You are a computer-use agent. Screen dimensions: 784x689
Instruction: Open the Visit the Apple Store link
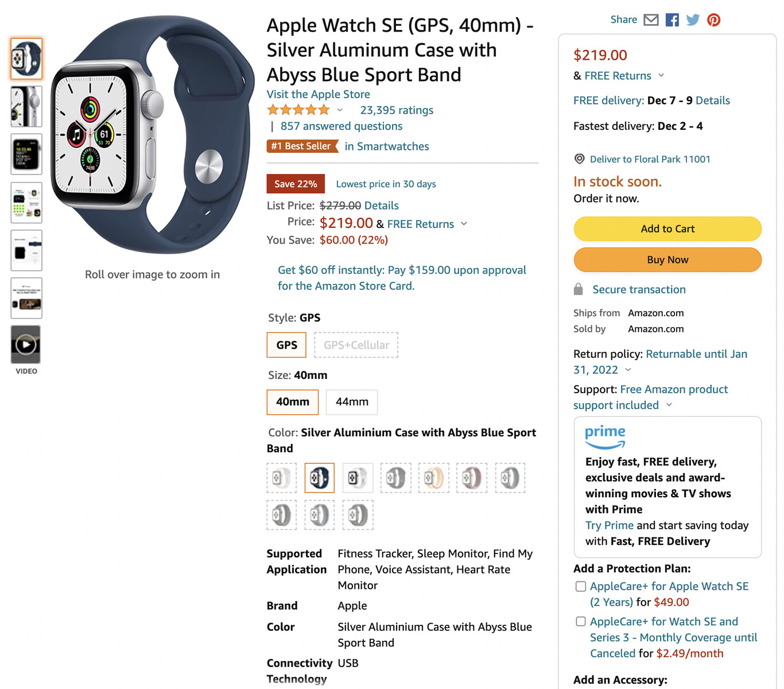coord(319,94)
